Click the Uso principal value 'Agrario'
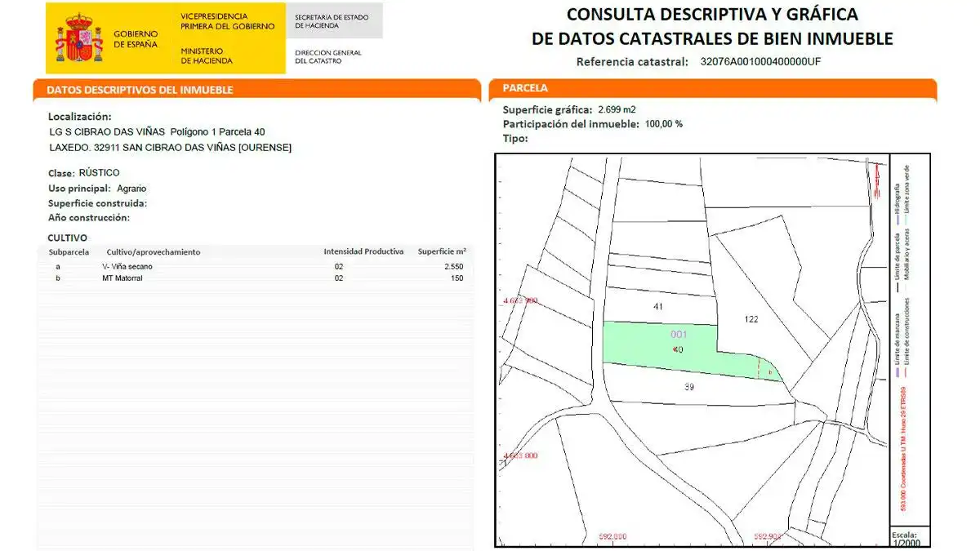Screen dimensions: 980x551 coord(131,189)
